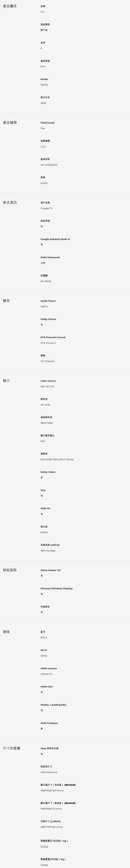Screen dimensions: 130x868
Task: Click the 產品種類 section heading
Action: [x=10, y=123]
